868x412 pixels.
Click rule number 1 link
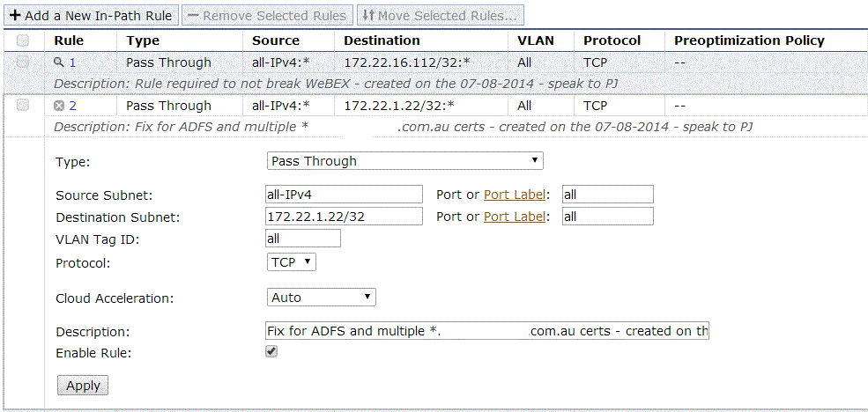point(72,63)
